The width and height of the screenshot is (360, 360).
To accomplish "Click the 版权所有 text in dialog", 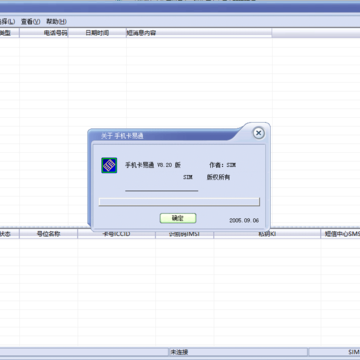I will [218, 177].
